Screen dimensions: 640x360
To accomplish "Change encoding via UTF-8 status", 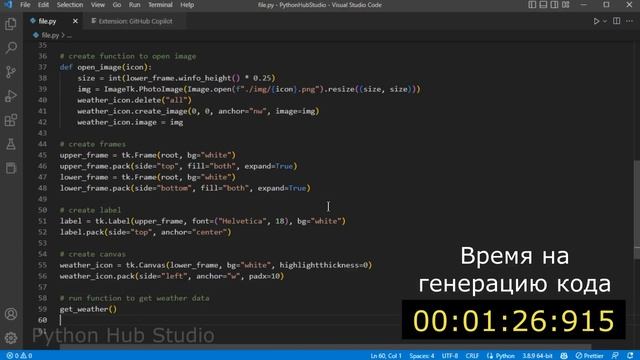I will 450,356.
